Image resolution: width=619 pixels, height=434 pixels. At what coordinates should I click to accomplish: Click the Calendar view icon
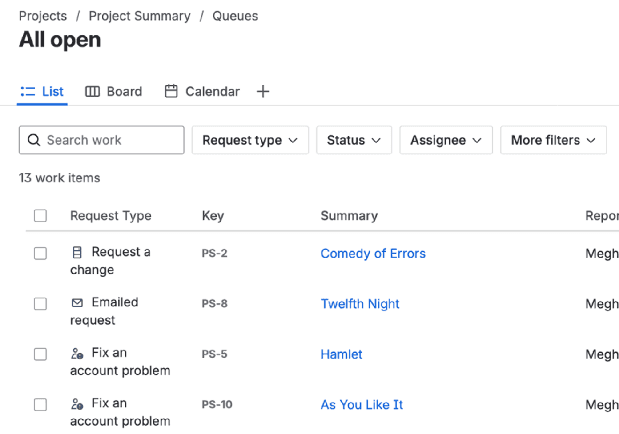point(171,91)
